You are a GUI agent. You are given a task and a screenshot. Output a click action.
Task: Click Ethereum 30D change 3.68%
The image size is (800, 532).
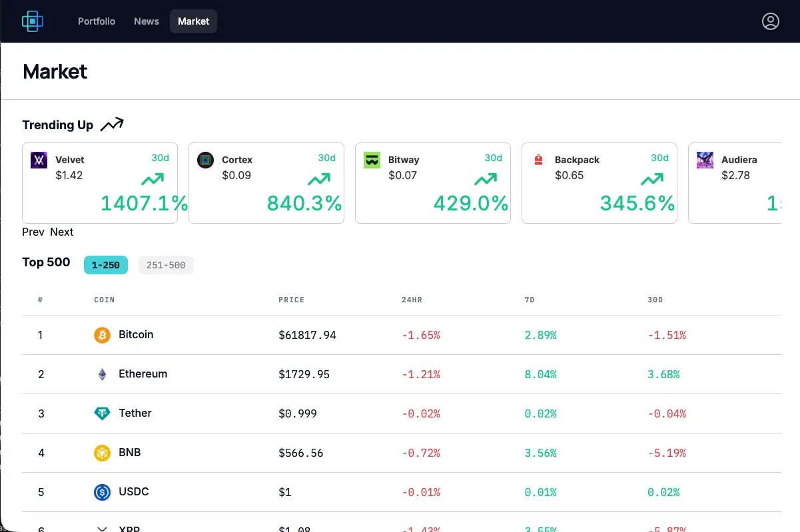tap(663, 374)
